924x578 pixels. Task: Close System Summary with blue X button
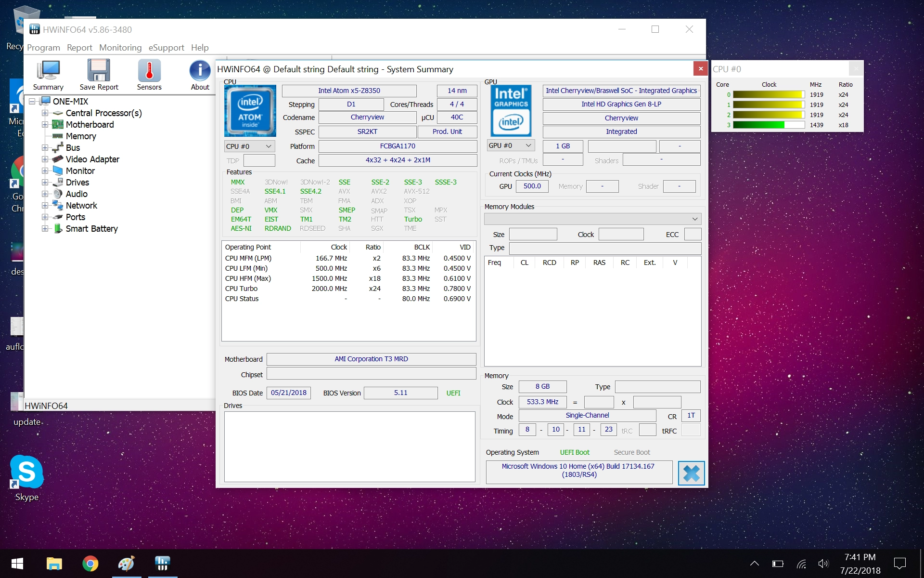[691, 473]
